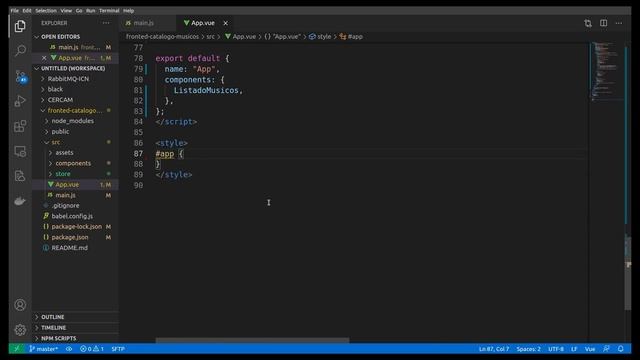The width and height of the screenshot is (640, 360).
Task: Open the Extensions view icon
Action: 20,126
